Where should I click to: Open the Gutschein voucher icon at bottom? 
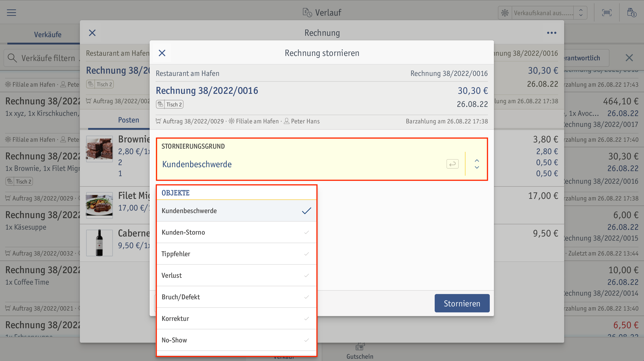pos(360,347)
